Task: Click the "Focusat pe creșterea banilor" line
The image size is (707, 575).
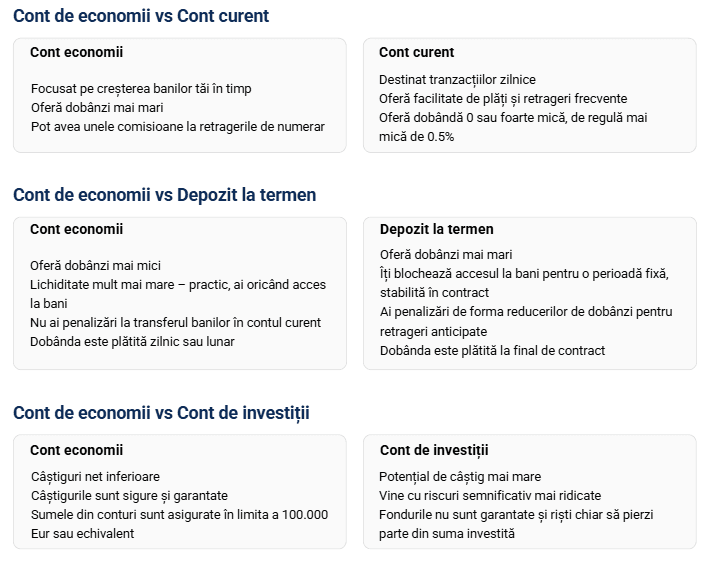Action: [x=141, y=88]
